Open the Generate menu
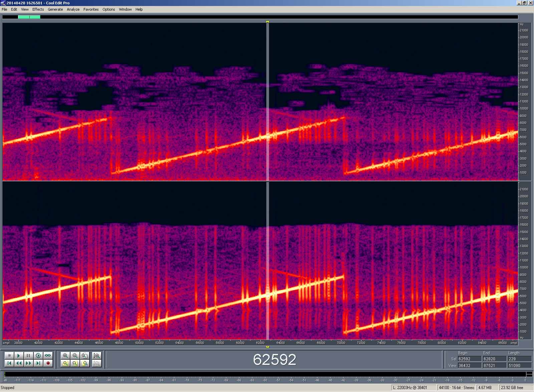This screenshot has width=534, height=392. tap(55, 9)
